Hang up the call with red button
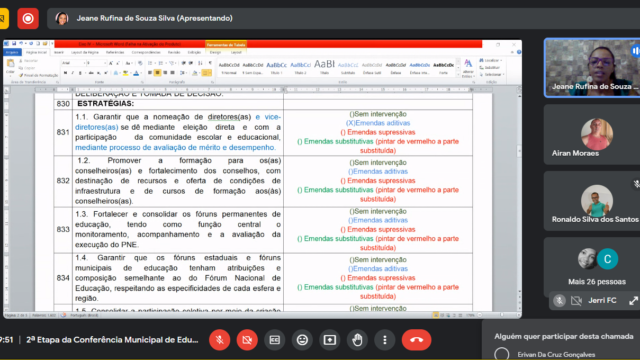Image resolution: width=640 pixels, height=360 pixels. 416,340
